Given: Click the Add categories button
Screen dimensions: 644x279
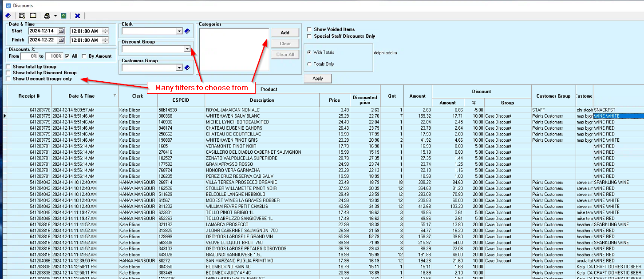Looking at the screenshot, I should click(x=285, y=32).
